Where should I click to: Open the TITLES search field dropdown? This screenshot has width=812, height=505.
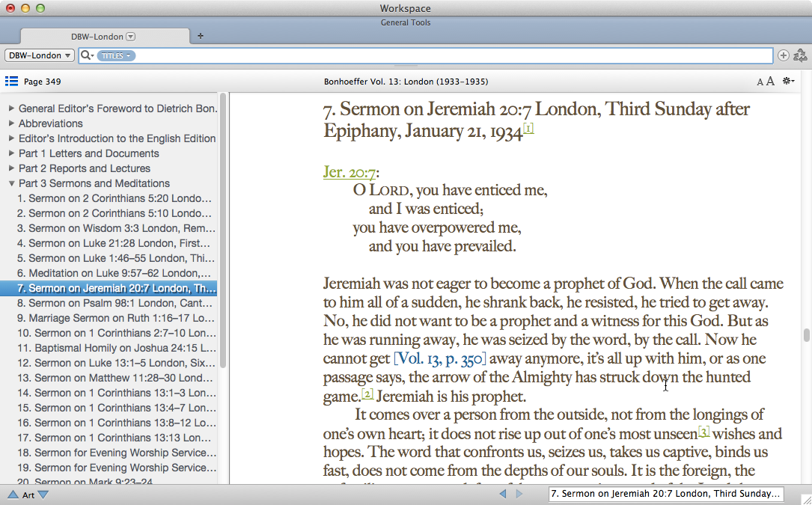click(x=116, y=55)
